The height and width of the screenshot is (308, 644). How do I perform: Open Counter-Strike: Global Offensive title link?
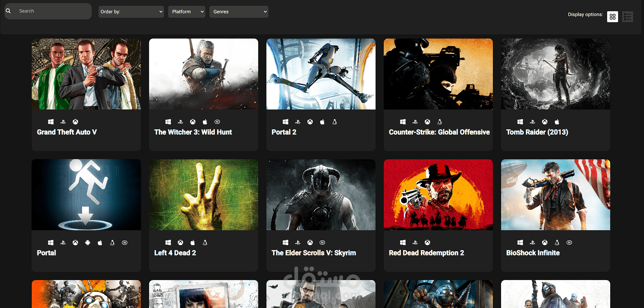point(439,132)
